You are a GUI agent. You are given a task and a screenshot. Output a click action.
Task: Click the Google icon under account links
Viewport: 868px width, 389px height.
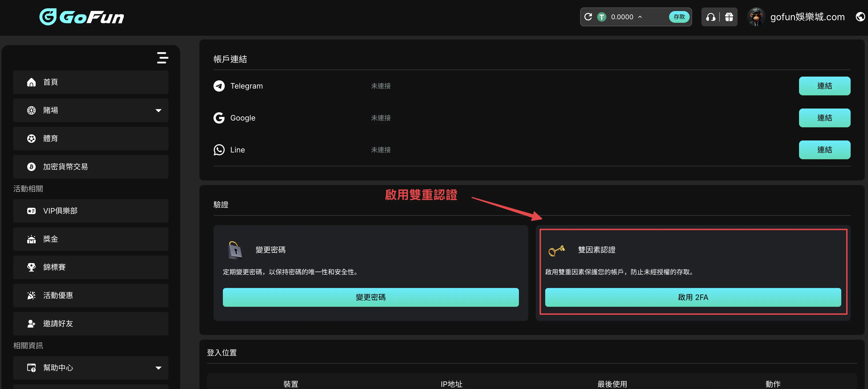(219, 118)
